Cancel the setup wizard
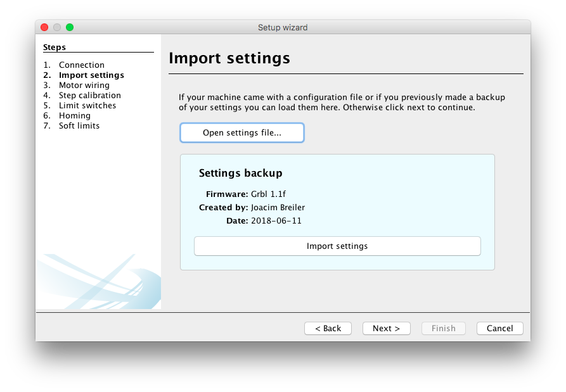566x392 pixels. [x=499, y=328]
